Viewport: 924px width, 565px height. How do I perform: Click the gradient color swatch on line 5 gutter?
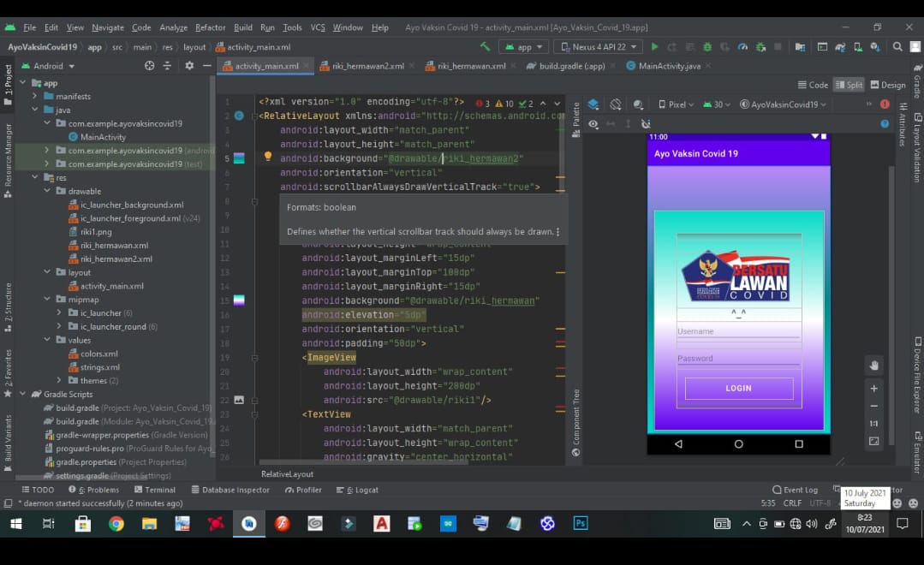pyautogui.click(x=239, y=158)
